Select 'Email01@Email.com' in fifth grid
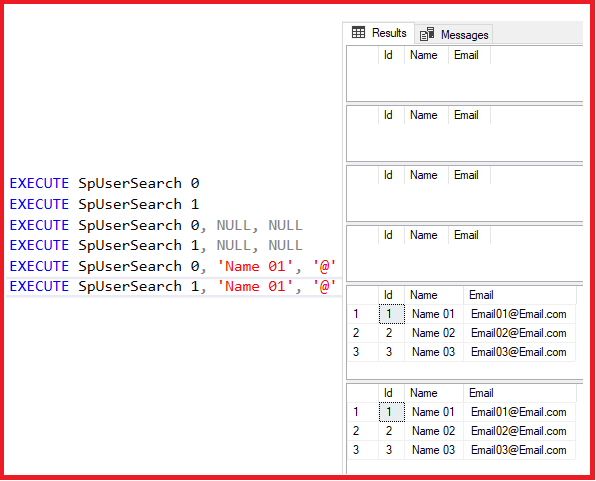 pos(519,314)
